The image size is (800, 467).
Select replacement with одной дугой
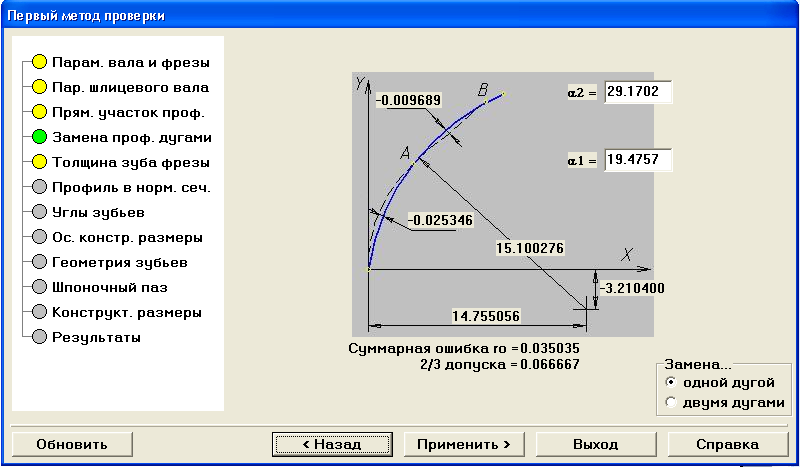[x=720, y=382]
